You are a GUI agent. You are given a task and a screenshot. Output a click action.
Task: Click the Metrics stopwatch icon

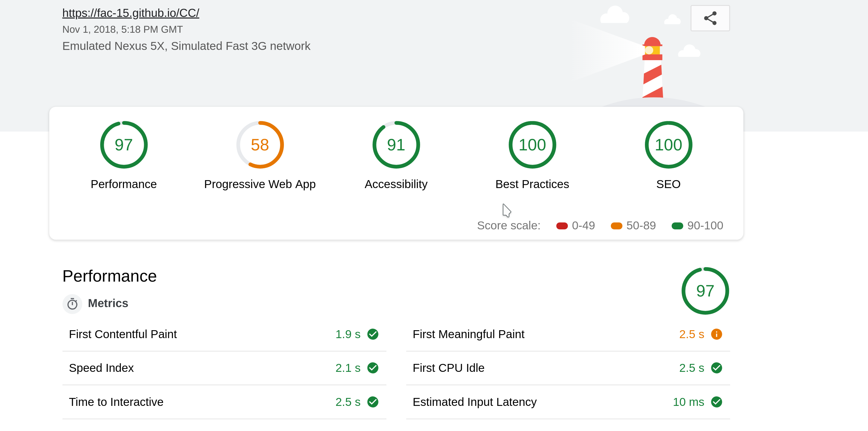[72, 304]
